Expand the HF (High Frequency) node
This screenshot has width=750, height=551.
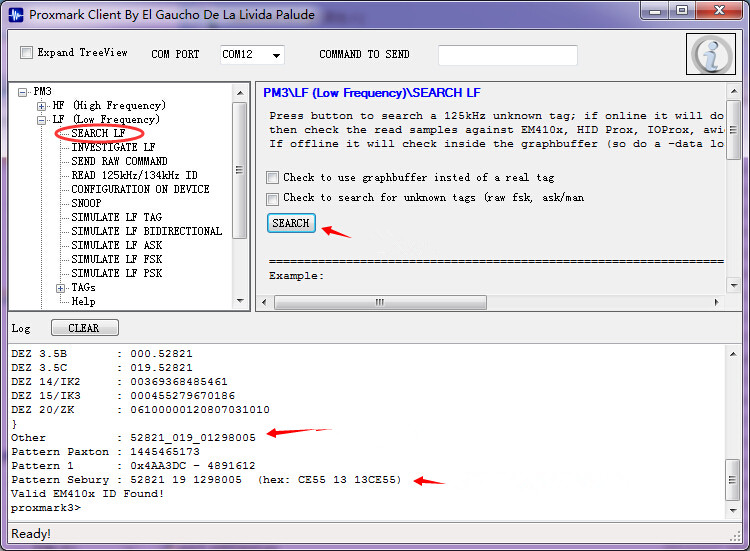(x=41, y=106)
